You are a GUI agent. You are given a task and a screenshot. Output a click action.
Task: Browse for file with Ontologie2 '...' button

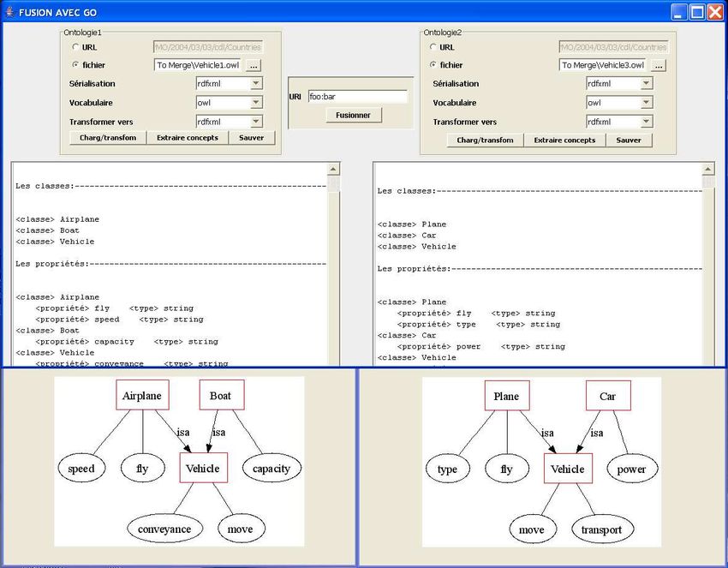[659, 65]
